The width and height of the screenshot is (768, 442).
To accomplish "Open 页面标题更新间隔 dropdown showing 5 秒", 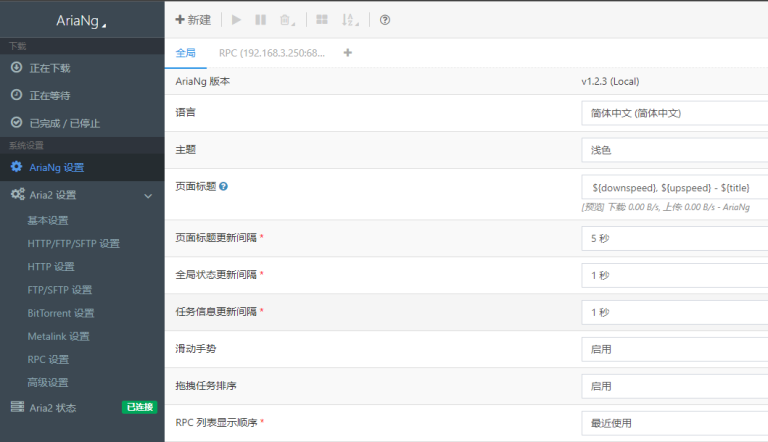I will point(674,238).
